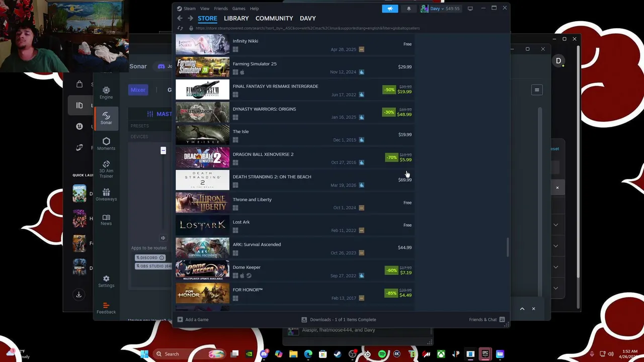Viewport: 644px width, 362px height.
Task: Open Spotify from the taskbar
Action: (x=382, y=354)
